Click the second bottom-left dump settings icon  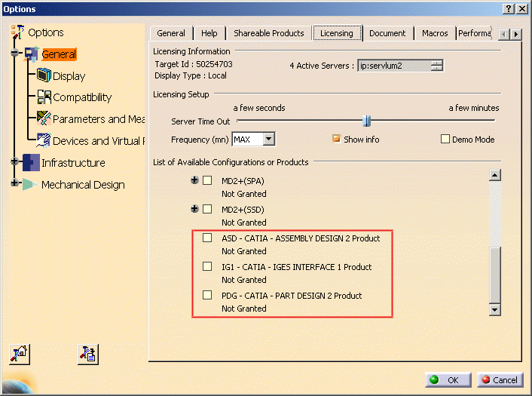click(x=88, y=354)
